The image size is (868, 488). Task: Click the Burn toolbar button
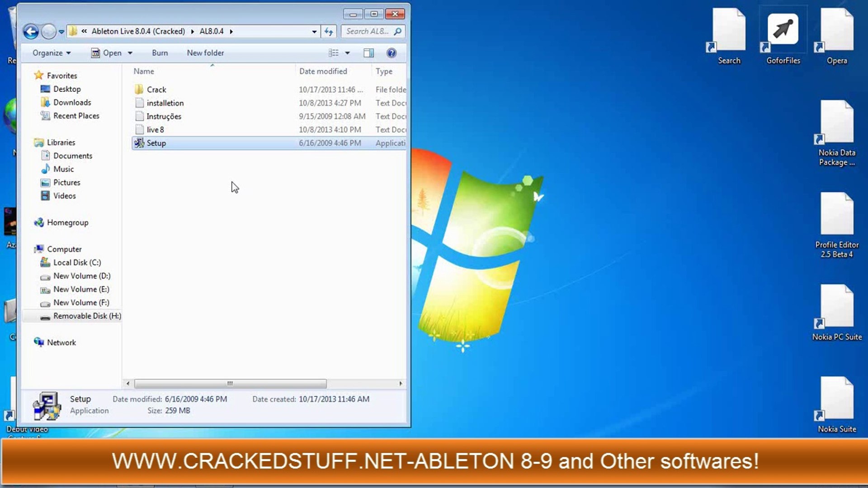pyautogui.click(x=160, y=53)
